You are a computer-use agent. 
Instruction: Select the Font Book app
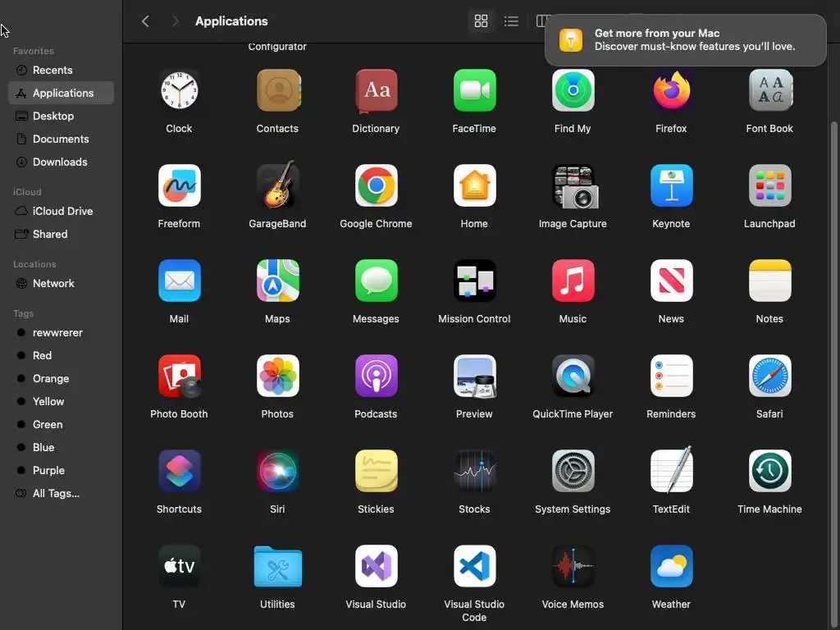[769, 90]
